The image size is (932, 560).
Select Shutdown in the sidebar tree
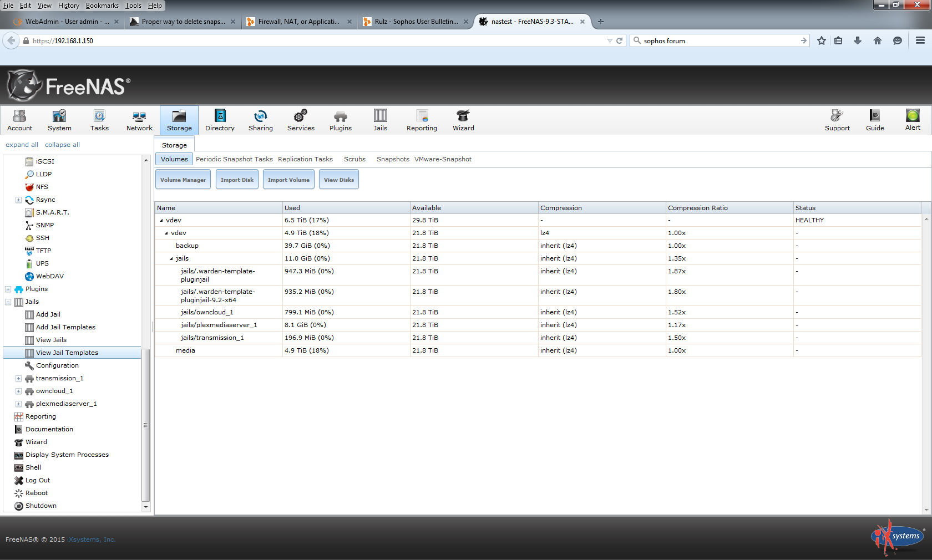tap(40, 506)
